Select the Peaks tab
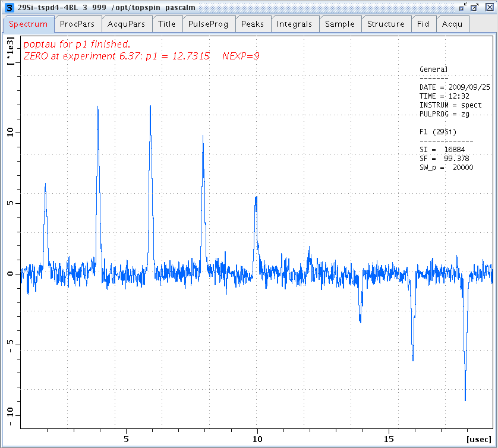Screen dimensions: 498x448 coord(253,24)
